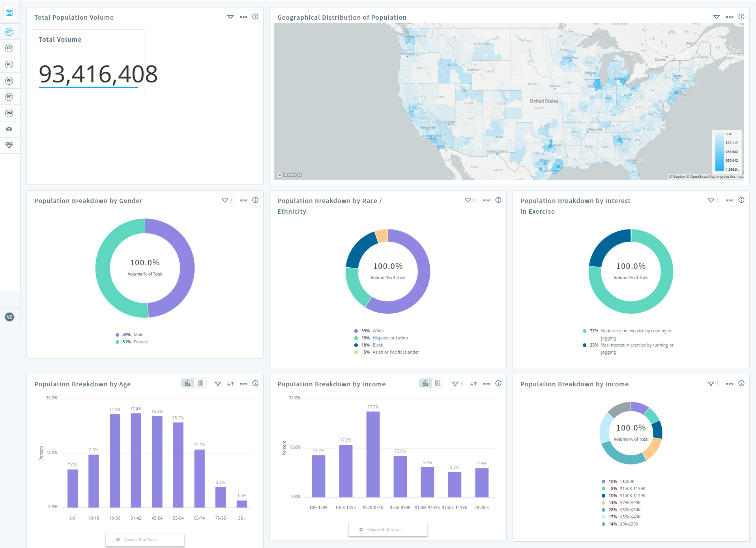Show info for Population Breakdown by Gender
This screenshot has height=548, width=756.
(x=255, y=200)
